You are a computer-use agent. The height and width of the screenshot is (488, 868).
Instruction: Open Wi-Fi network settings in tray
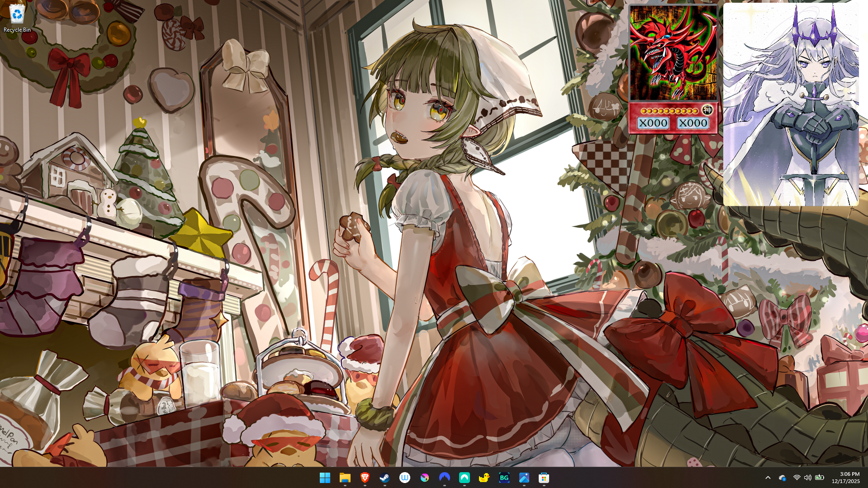click(797, 478)
